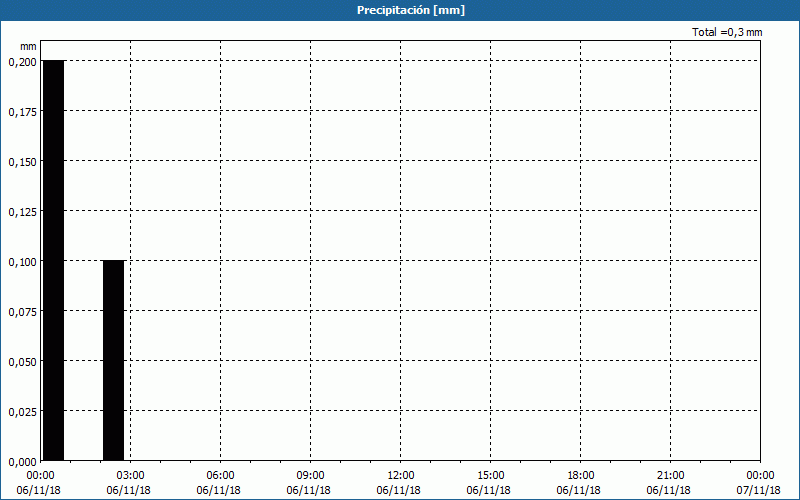Click the 12:00 time axis label

[x=401, y=476]
